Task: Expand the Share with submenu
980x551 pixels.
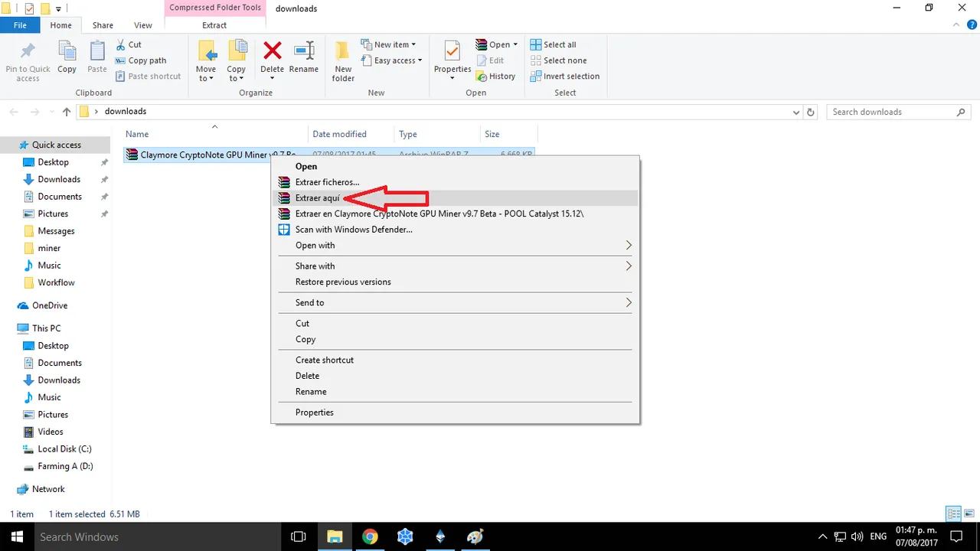Action: pos(456,266)
